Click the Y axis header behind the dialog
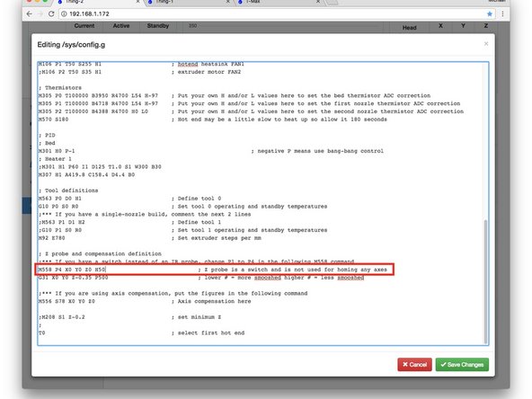Viewport: 532px width, 399px height. point(463,26)
